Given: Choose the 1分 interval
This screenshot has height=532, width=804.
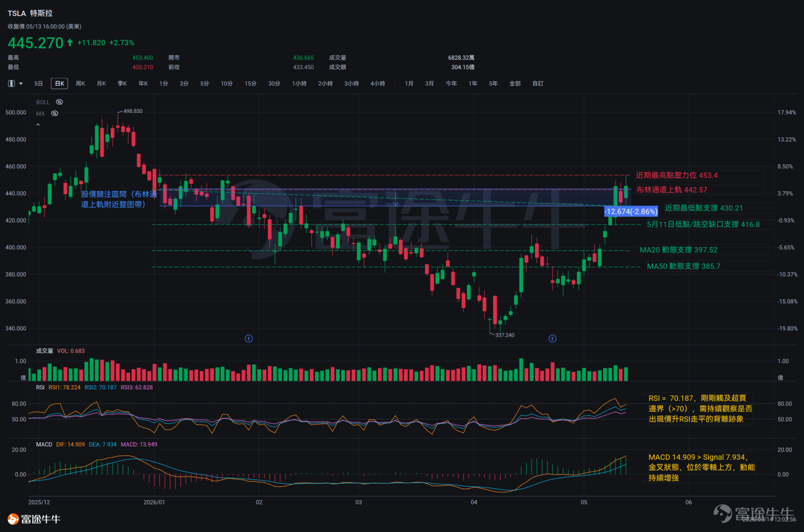Looking at the screenshot, I should [164, 83].
